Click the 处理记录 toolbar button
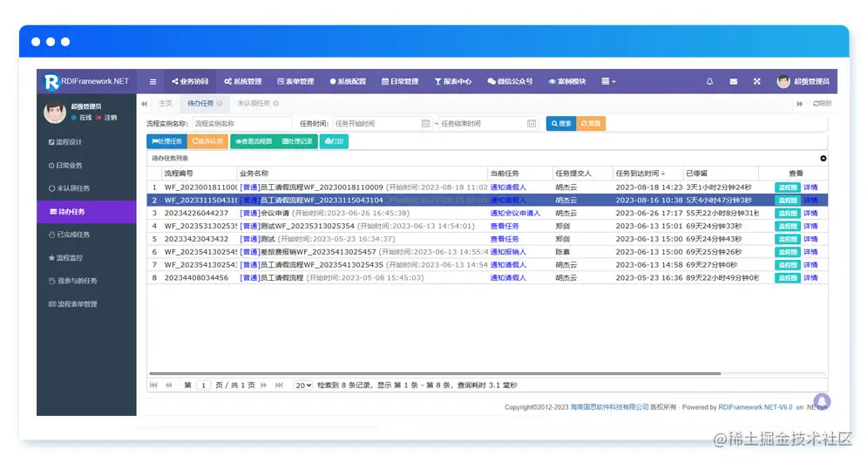This screenshot has width=868, height=463. click(297, 141)
